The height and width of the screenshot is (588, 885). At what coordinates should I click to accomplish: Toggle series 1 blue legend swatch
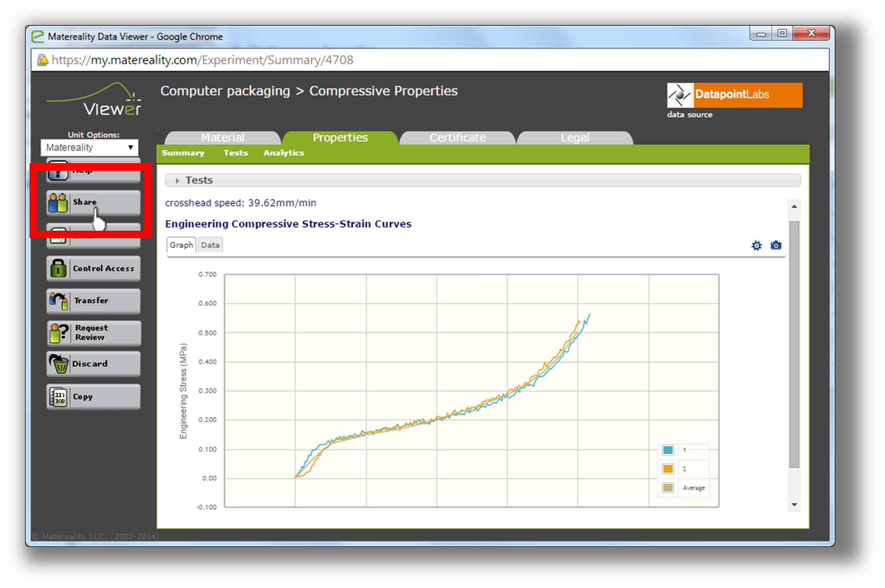pos(668,450)
